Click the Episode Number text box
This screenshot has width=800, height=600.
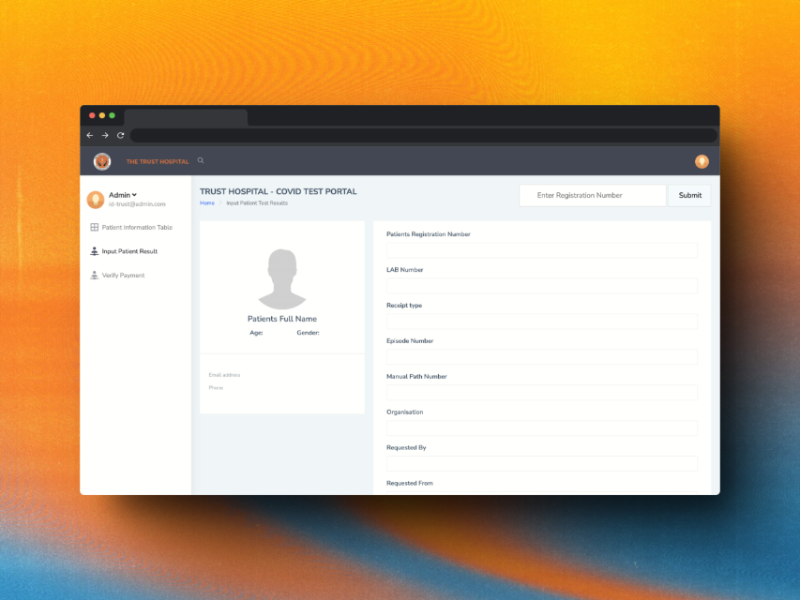pos(541,357)
